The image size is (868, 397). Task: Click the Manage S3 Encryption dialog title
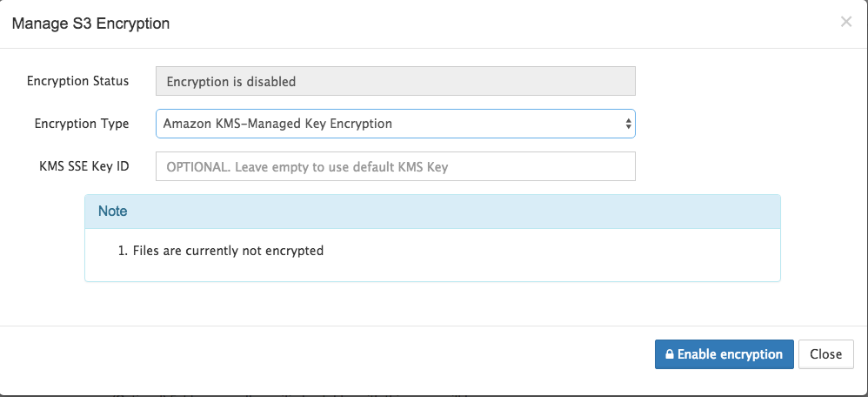tap(90, 24)
